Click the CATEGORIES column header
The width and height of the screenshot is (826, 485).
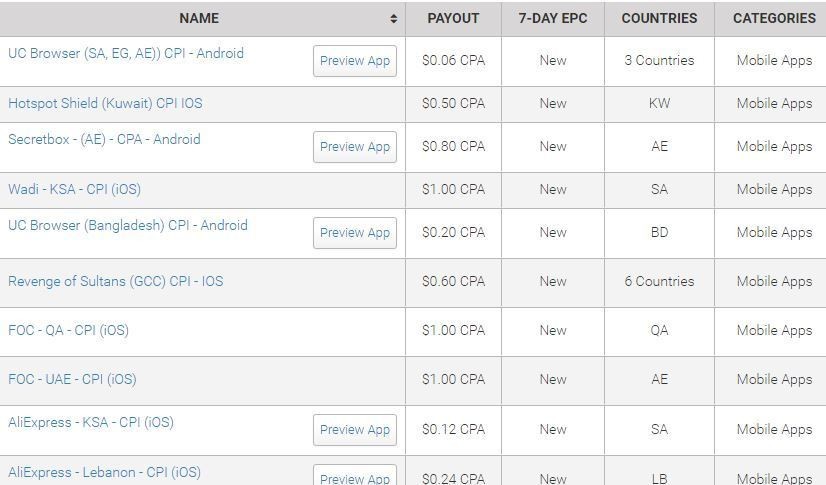[x=774, y=18]
